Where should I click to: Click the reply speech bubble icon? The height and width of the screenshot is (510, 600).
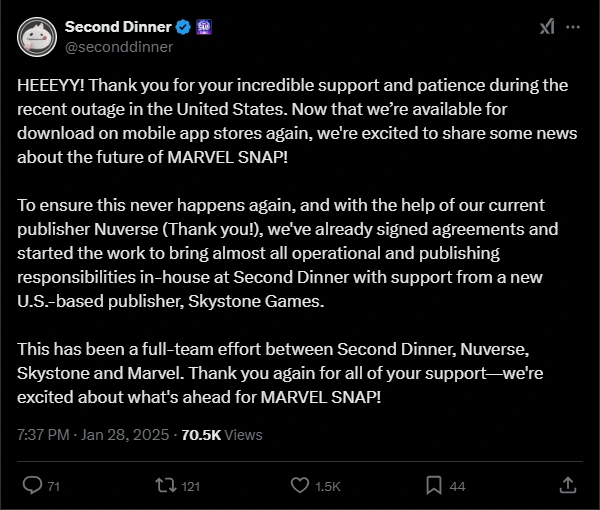coord(32,485)
